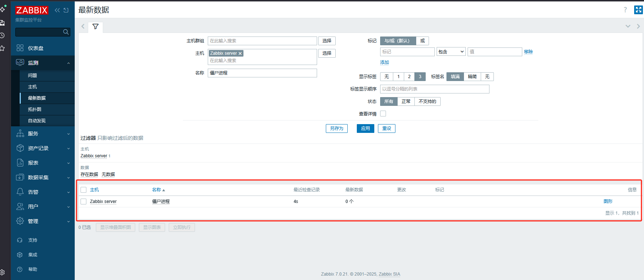Screen dimensions: 644x280
Task: Remove Zabbix server tag with x icon
Action: (240, 54)
